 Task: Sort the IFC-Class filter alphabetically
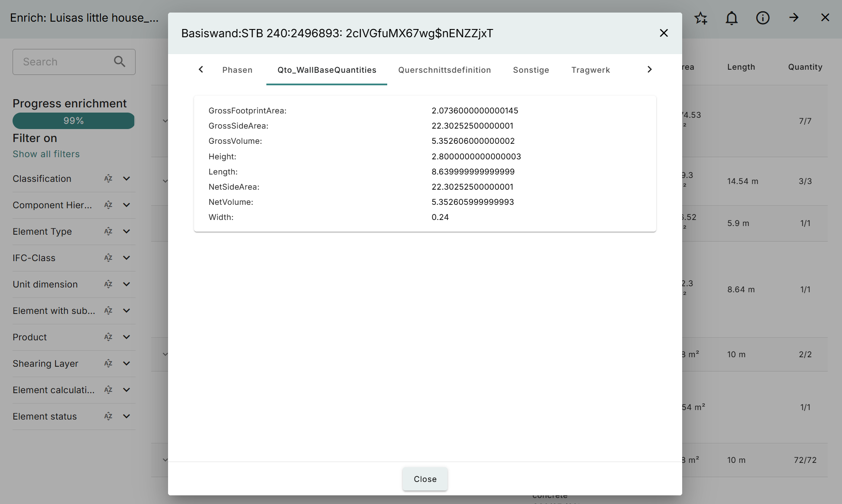(108, 258)
